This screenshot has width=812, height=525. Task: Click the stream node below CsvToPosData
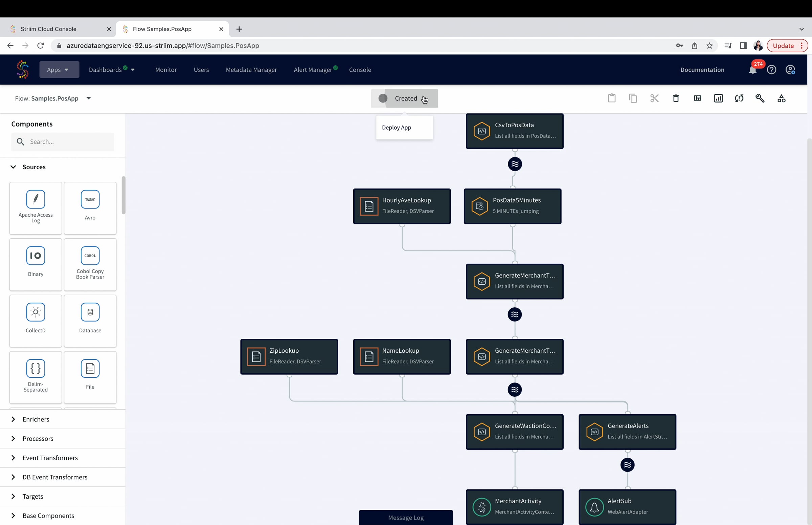coord(515,164)
